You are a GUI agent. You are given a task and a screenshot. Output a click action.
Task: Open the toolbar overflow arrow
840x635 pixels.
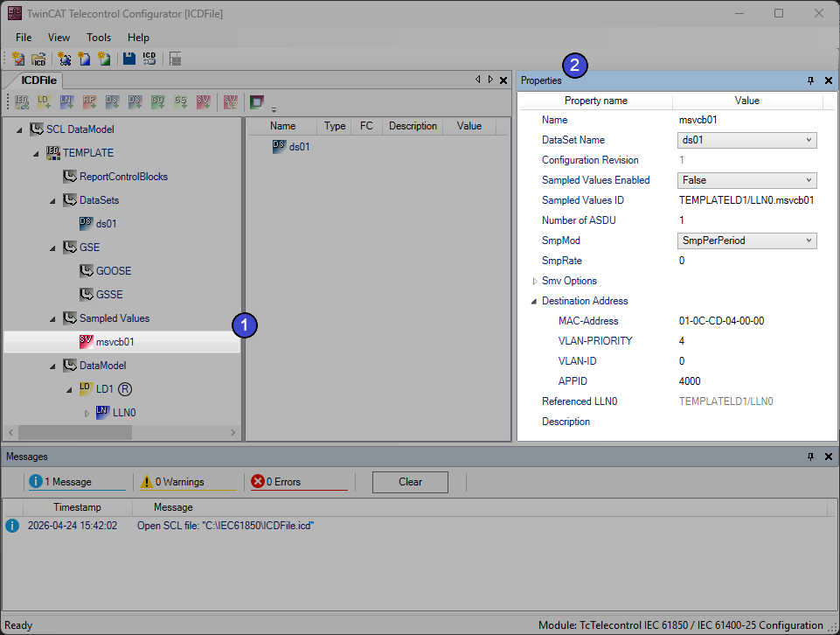click(274, 110)
